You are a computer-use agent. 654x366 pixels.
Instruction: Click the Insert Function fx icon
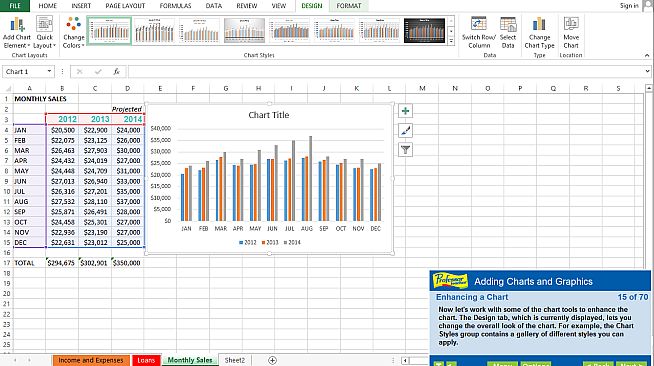pyautogui.click(x=116, y=72)
